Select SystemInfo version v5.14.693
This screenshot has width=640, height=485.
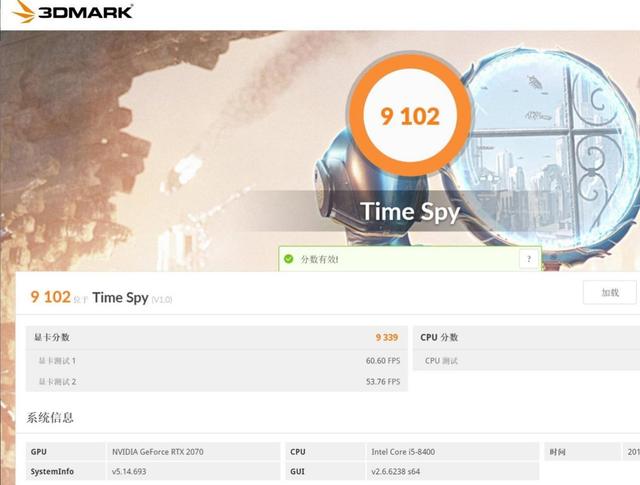pyautogui.click(x=129, y=471)
